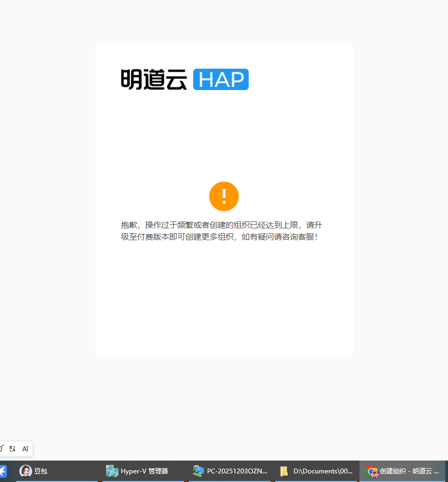Open the D:\Documents folder taskbar window
448x482 pixels.
click(x=316, y=471)
